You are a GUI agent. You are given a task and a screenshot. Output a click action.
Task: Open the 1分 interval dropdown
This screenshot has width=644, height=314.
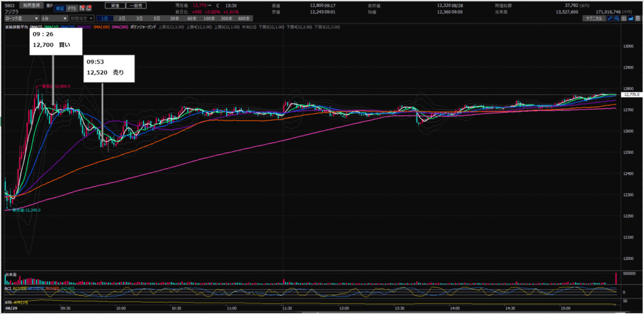point(54,19)
